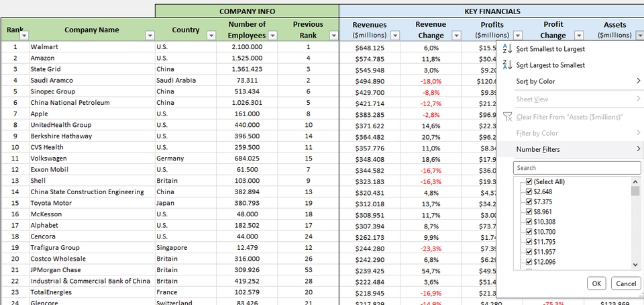Uncheck the $12.096 checkbox

point(529,262)
